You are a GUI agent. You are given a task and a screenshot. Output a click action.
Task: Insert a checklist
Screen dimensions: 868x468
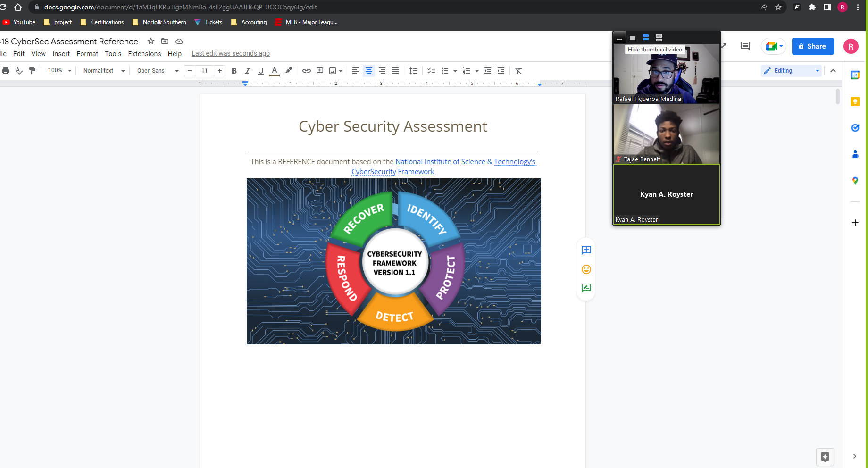point(431,71)
